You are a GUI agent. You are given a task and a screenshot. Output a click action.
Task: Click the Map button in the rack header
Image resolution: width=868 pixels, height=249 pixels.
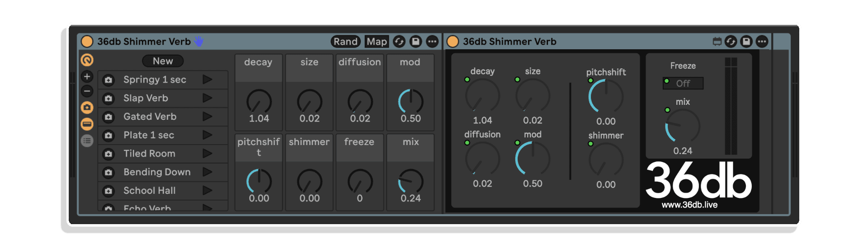(x=377, y=42)
